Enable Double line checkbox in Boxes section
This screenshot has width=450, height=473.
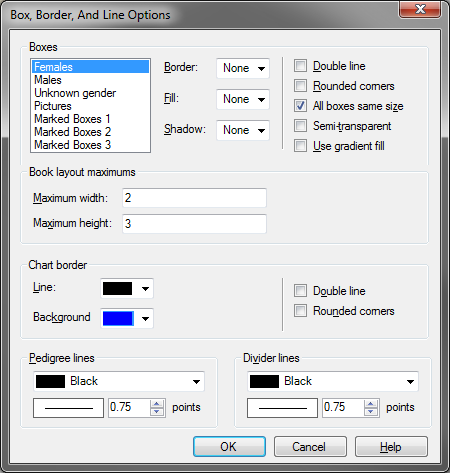(300, 66)
